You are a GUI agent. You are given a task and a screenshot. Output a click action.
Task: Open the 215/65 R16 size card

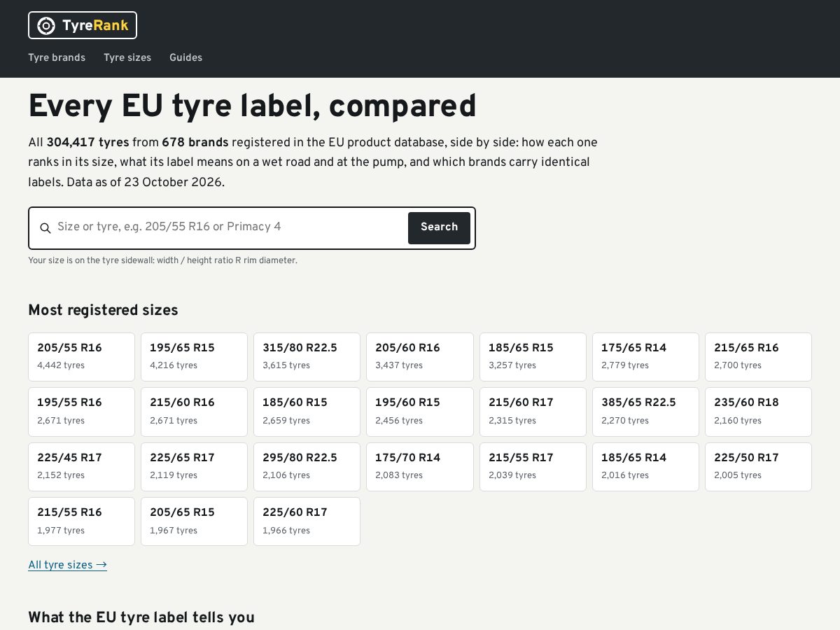click(x=758, y=357)
